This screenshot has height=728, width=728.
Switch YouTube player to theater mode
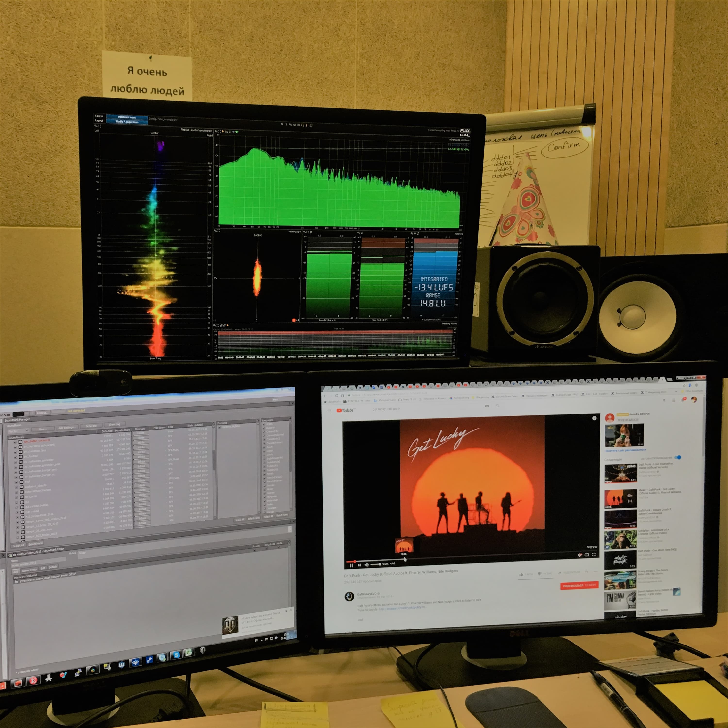587,555
